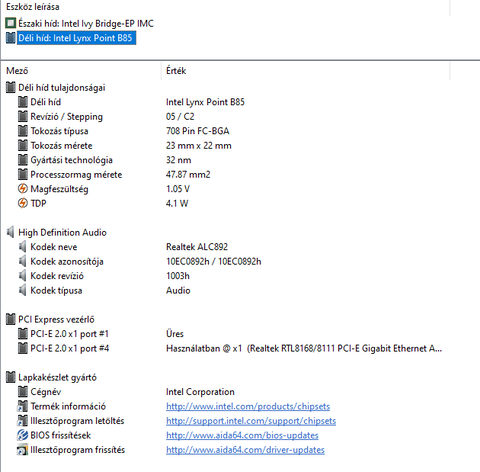
Task: Select the 'Gyártási technológia' field label
Action: (x=71, y=160)
